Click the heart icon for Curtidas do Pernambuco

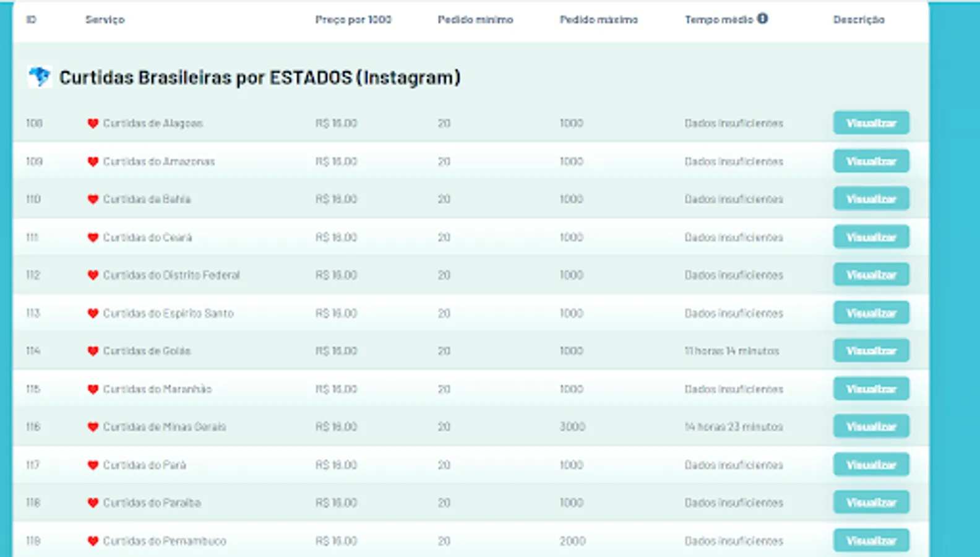[93, 541]
